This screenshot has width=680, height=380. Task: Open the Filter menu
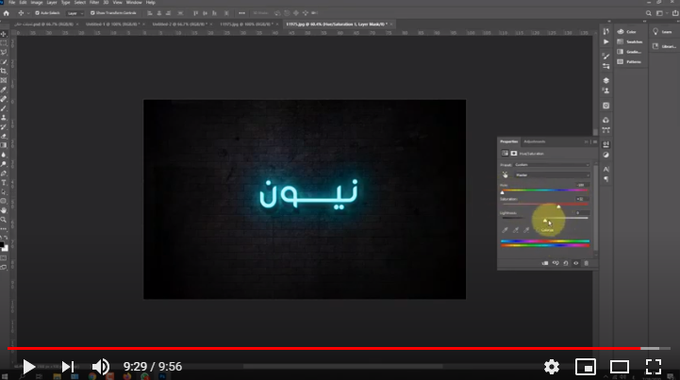pyautogui.click(x=94, y=3)
